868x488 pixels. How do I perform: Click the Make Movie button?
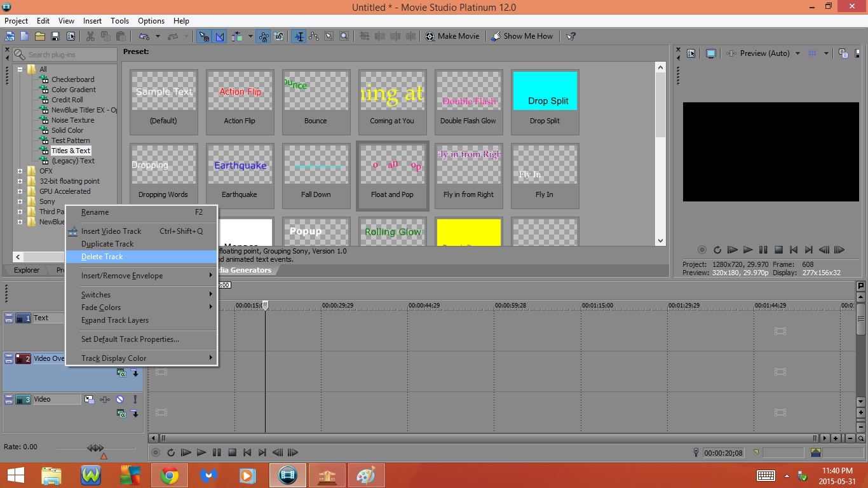452,36
